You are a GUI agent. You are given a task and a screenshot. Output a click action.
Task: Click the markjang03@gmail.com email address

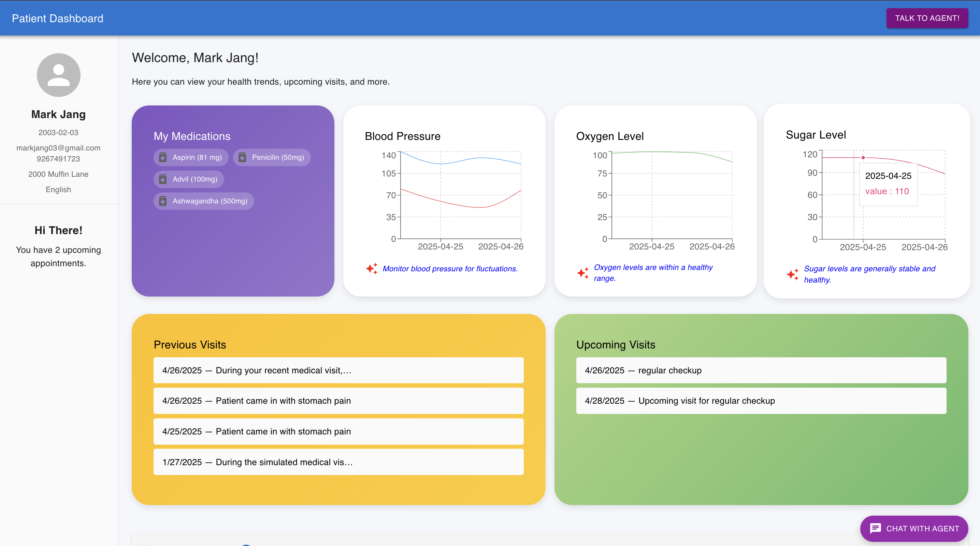click(x=58, y=148)
